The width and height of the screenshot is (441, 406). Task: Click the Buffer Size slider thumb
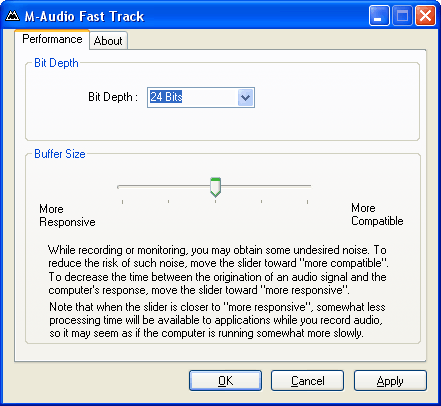215,187
